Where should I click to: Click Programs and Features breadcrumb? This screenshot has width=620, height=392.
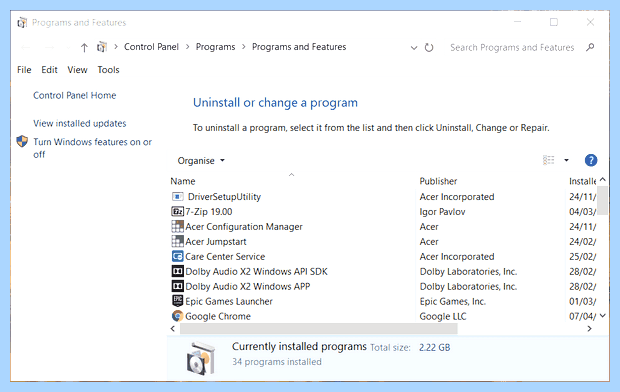point(299,47)
